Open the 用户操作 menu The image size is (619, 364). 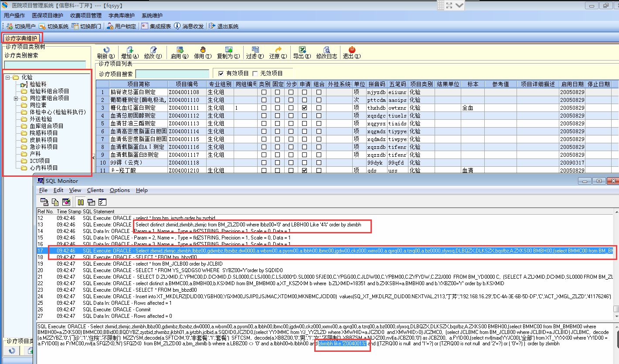[14, 16]
